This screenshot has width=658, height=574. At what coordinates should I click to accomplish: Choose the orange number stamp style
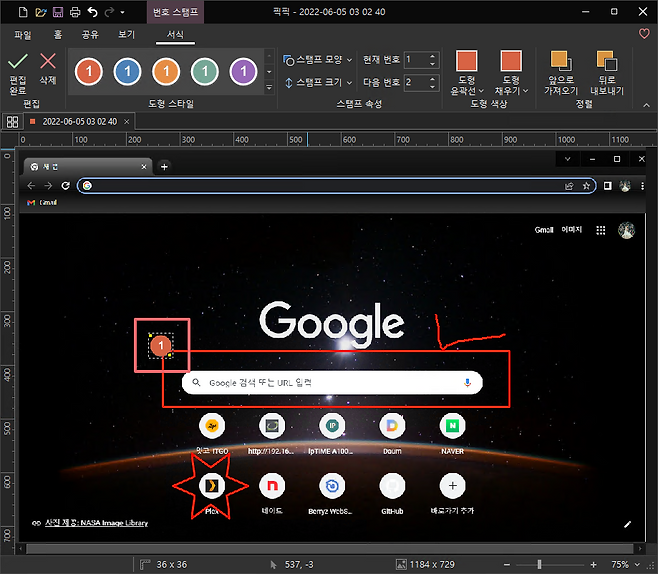166,71
